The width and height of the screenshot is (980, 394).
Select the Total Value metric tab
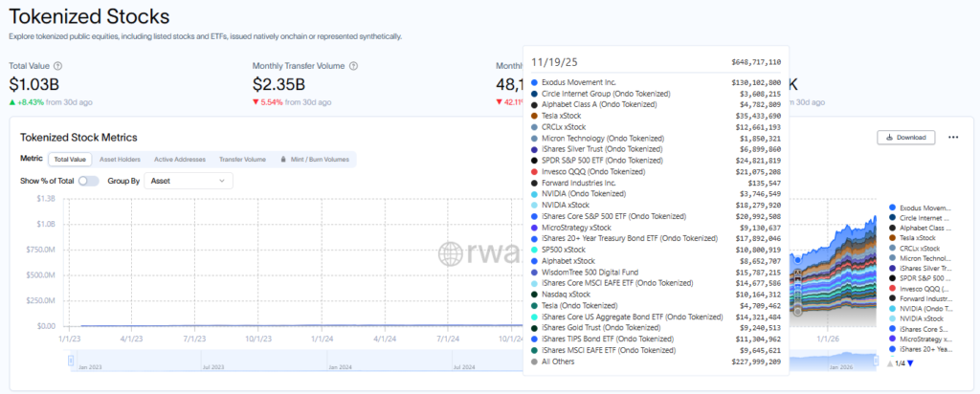point(70,159)
